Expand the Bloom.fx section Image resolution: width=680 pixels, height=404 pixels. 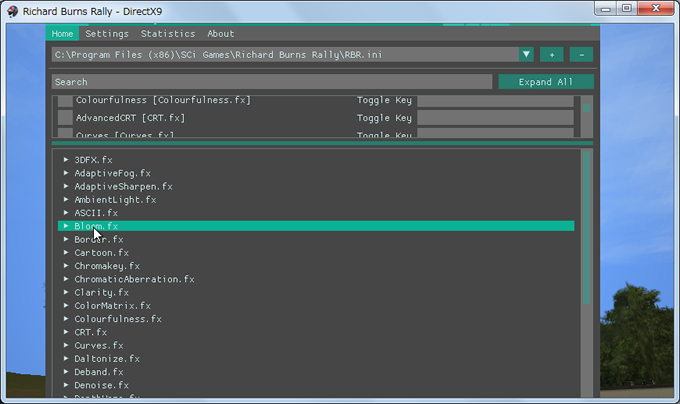(66, 226)
